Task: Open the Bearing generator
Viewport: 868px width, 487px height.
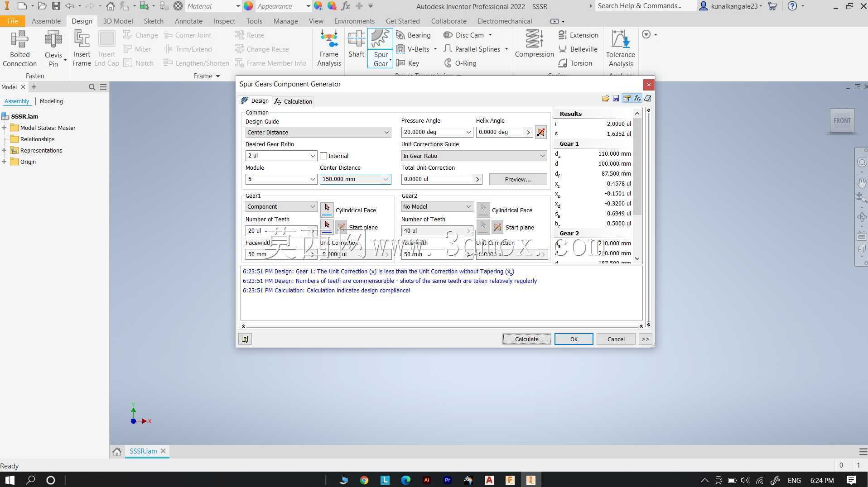Action: [x=413, y=35]
